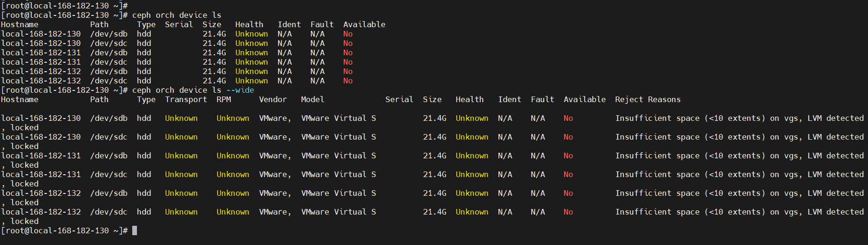
Task: Click the "Ident" header in the first table
Action: point(289,24)
